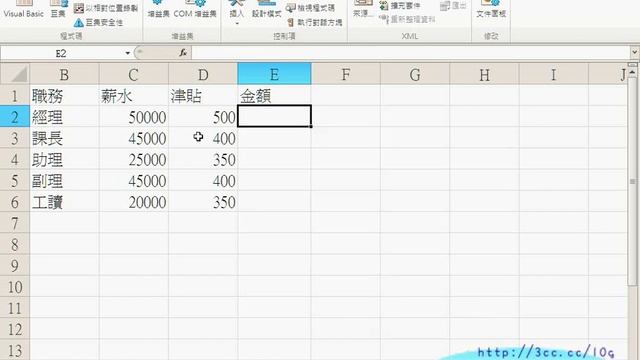Open the XML Source (來源) pane
Viewport: 640px width, 360px height.
363,9
